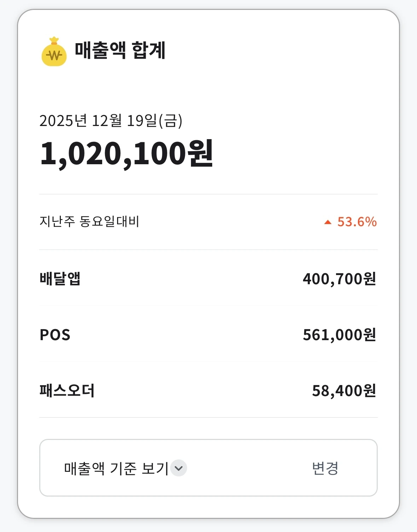Click the 2025년 12월 19일(금) date

111,121
